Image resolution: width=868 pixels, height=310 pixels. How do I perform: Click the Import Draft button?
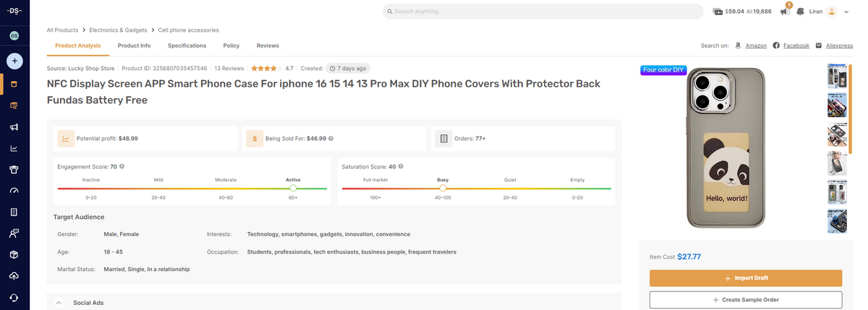pyautogui.click(x=745, y=278)
